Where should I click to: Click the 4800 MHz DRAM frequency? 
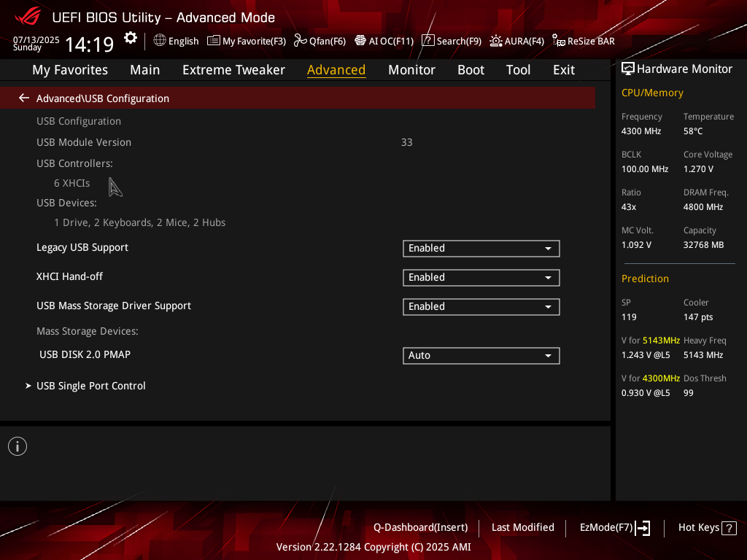click(703, 207)
